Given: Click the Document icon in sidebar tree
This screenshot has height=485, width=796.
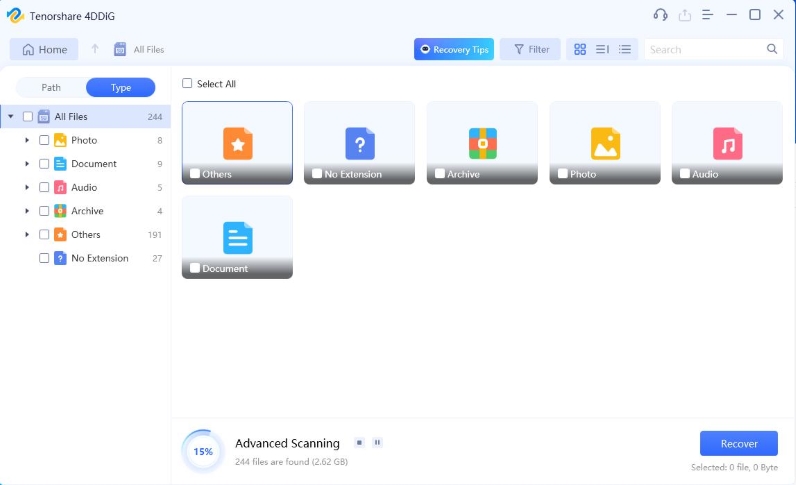Looking at the screenshot, I should point(60,164).
